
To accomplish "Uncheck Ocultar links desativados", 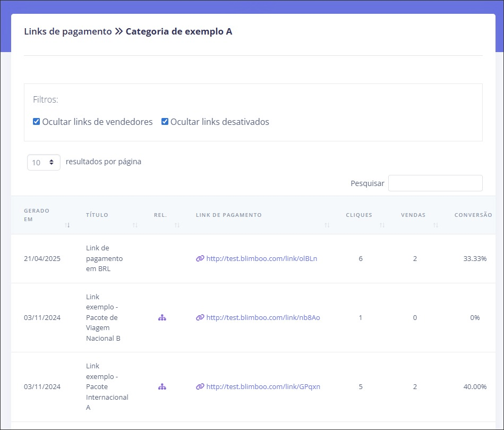I will click(165, 122).
